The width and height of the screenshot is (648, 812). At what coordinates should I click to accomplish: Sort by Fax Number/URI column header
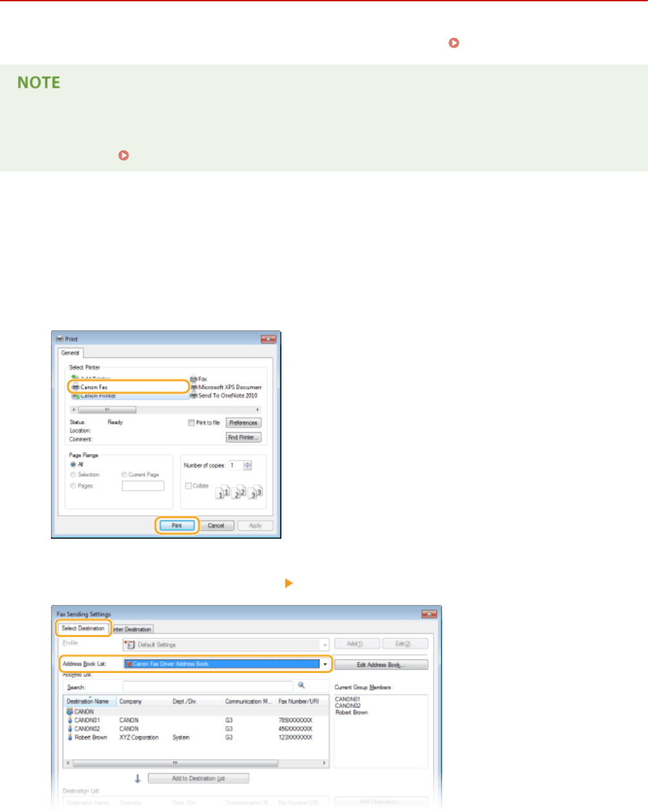pos(303,701)
